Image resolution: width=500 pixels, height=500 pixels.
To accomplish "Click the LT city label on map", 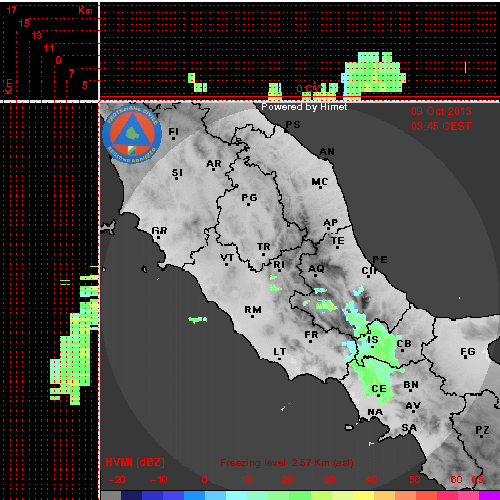I will (x=280, y=352).
